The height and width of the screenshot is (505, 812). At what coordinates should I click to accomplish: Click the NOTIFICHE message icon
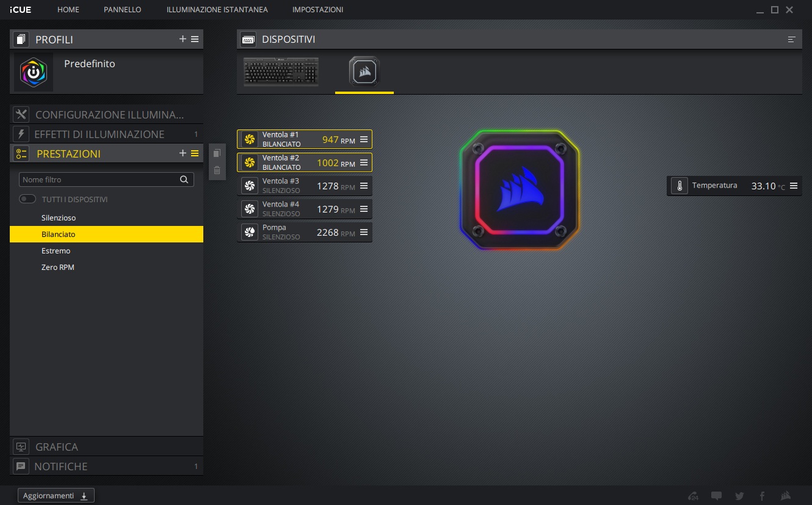pyautogui.click(x=21, y=467)
